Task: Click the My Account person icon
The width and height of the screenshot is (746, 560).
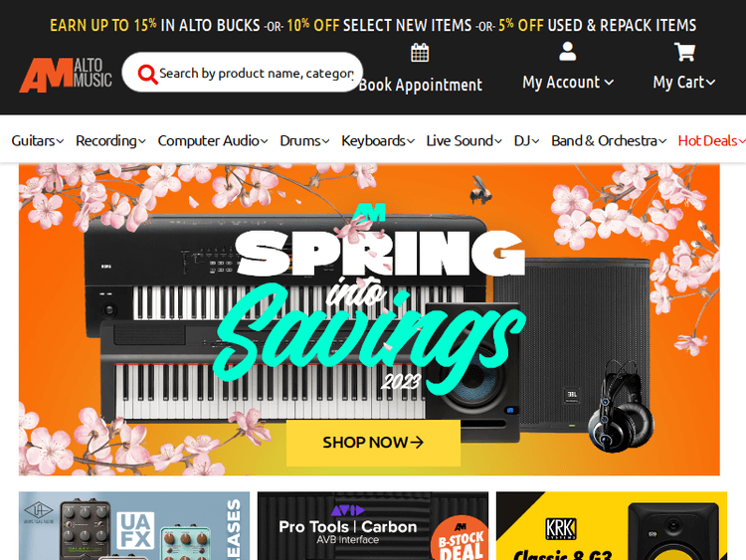Action: pos(568,52)
